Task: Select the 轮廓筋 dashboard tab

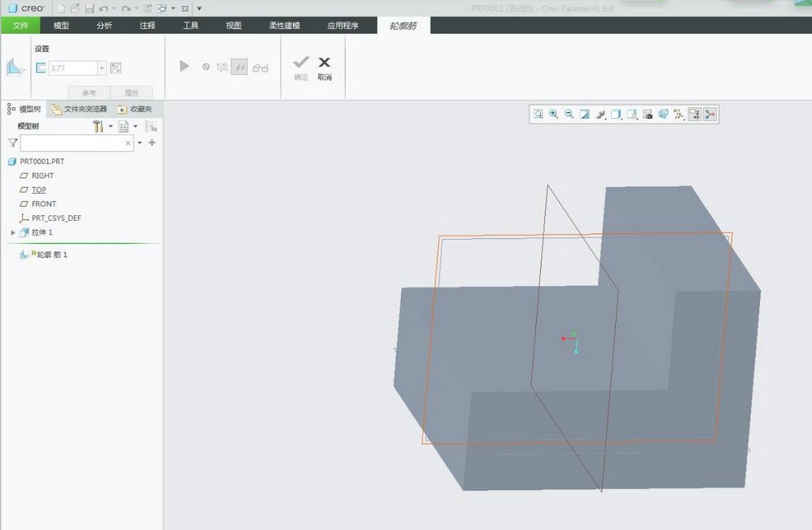Action: pos(403,26)
